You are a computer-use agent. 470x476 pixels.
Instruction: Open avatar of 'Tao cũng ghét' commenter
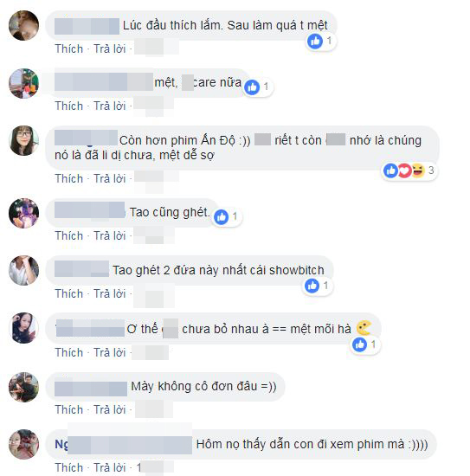(23, 213)
